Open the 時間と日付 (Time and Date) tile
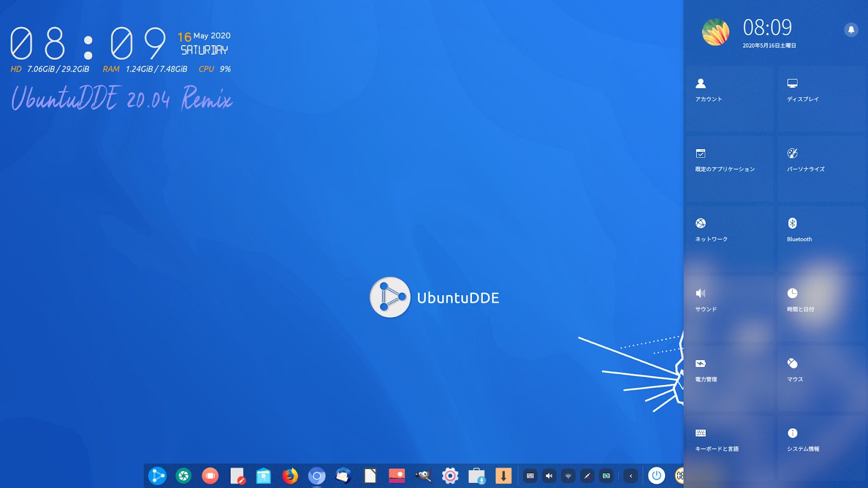Image resolution: width=868 pixels, height=488 pixels. (821, 309)
